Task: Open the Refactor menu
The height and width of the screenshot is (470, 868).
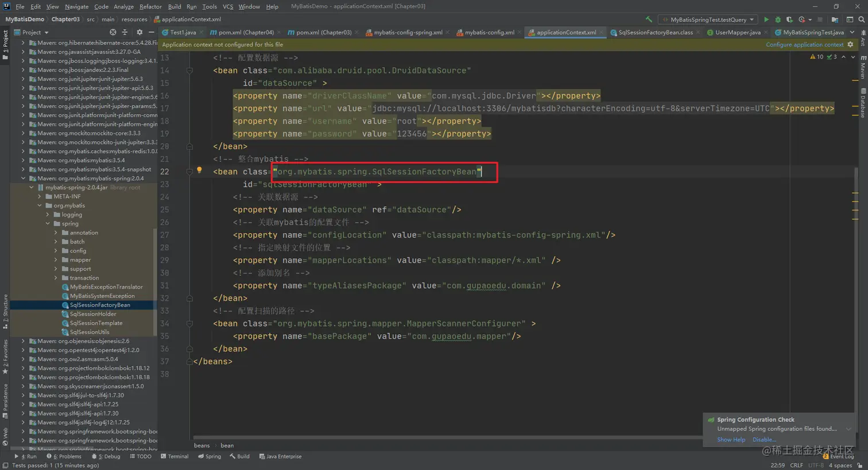Action: 150,6
